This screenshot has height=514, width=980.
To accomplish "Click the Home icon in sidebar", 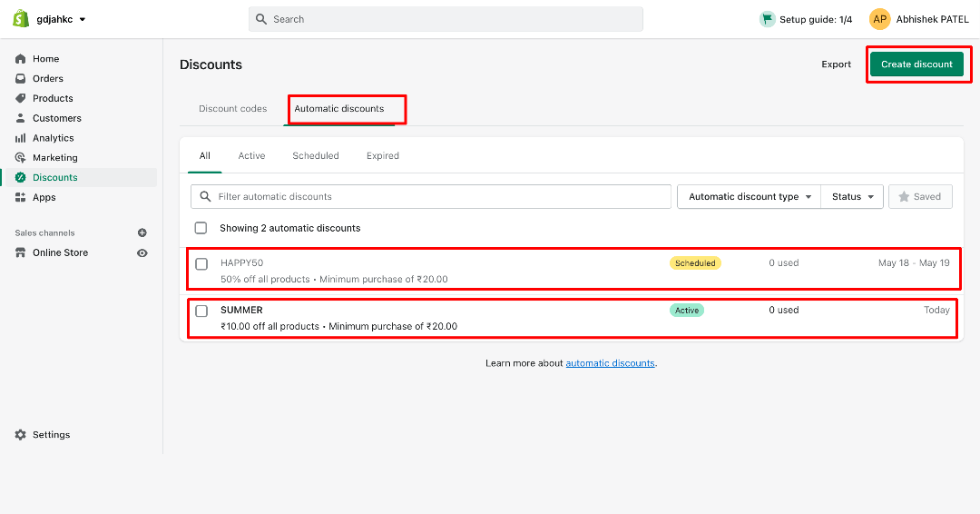I will coord(21,59).
